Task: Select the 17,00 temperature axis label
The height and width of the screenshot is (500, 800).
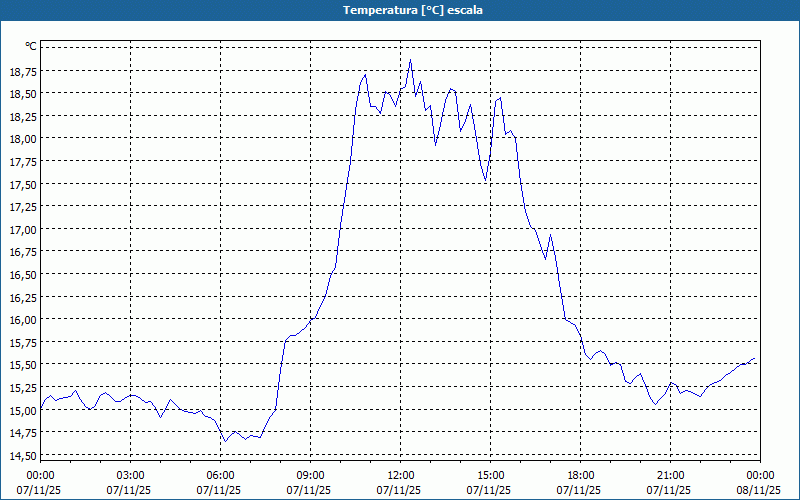Action: coord(23,230)
